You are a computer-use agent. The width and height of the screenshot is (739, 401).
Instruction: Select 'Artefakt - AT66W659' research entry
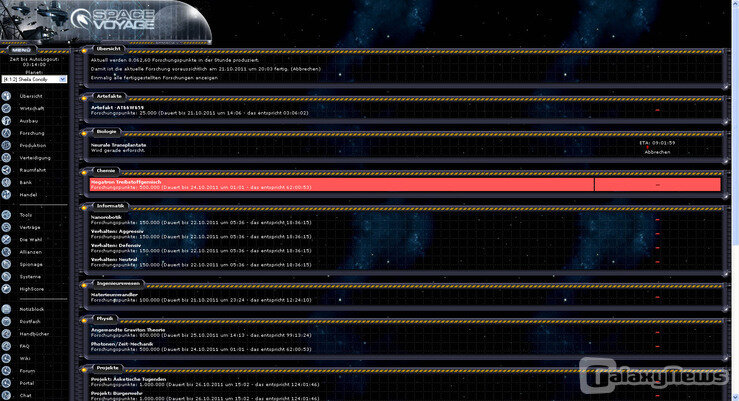point(117,107)
